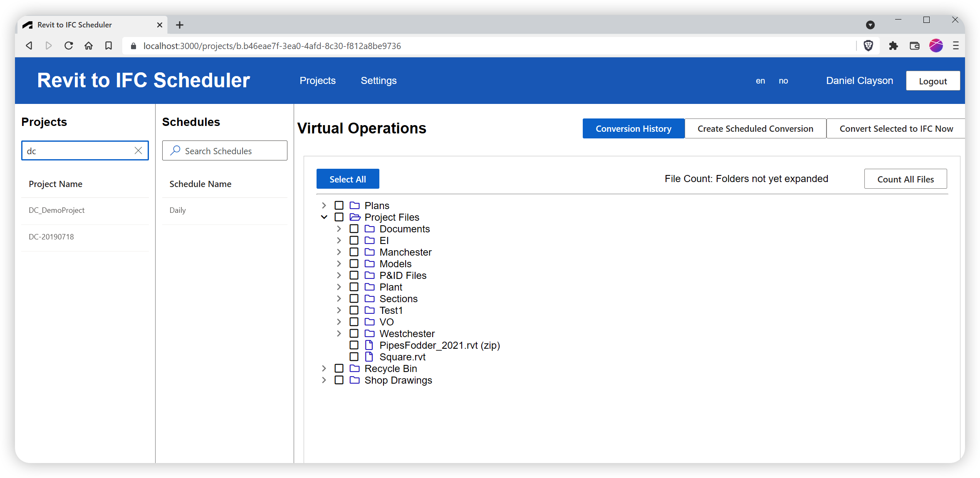Viewport: 980px width, 478px height.
Task: Open the Brave wallet icon
Action: click(914, 46)
